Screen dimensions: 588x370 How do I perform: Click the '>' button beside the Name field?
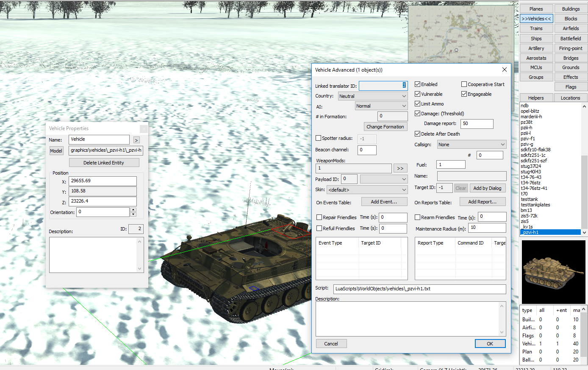(136, 140)
